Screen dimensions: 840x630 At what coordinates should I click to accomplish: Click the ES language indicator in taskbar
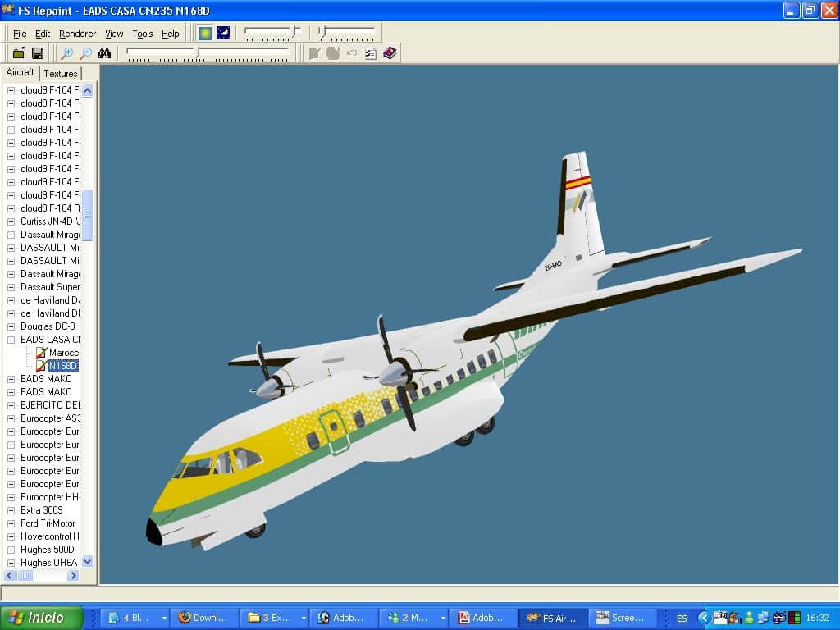pos(682,618)
